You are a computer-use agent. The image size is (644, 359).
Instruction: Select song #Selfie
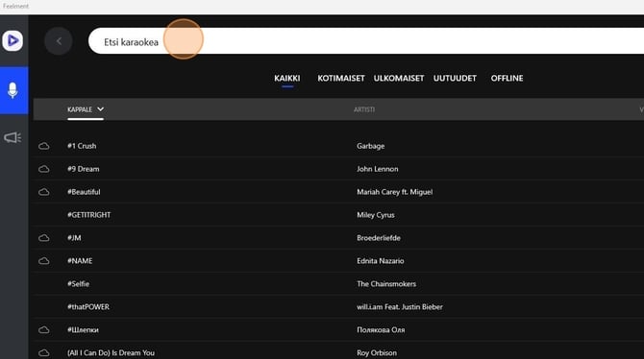tap(79, 284)
